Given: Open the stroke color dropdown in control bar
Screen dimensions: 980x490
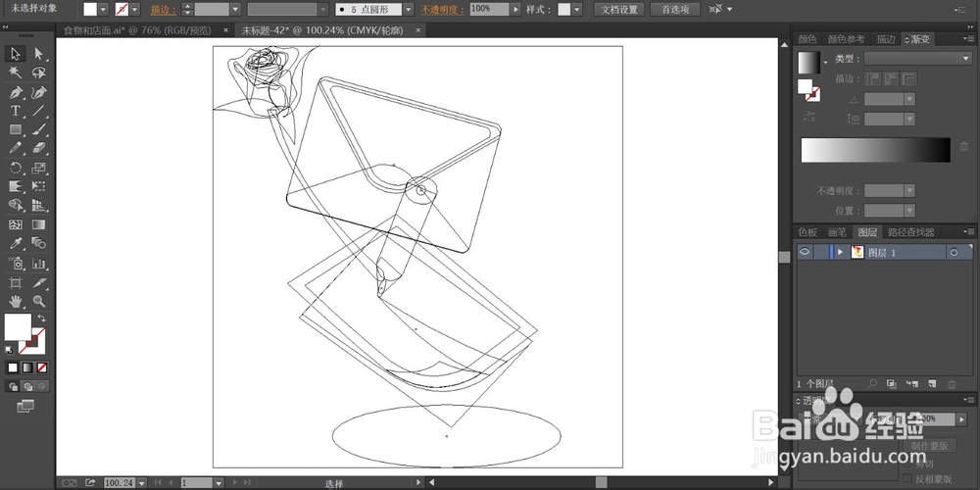Looking at the screenshot, I should (134, 10).
